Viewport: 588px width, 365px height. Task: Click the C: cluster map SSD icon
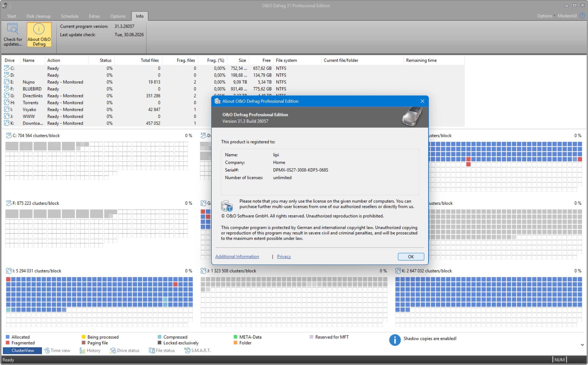tap(9, 135)
